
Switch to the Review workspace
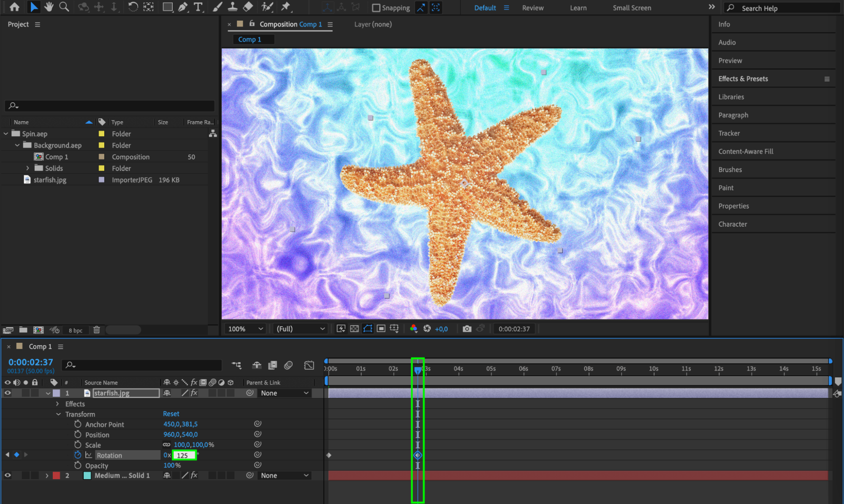(532, 8)
